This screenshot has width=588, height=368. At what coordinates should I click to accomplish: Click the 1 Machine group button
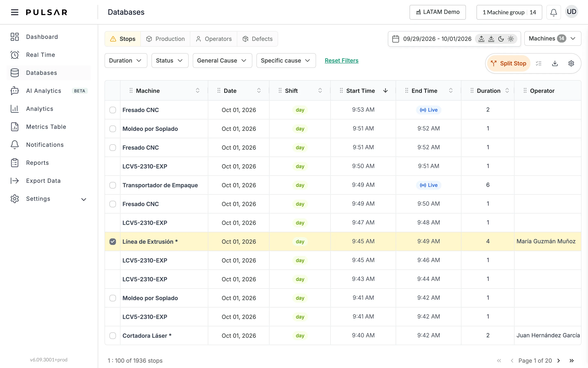(509, 12)
